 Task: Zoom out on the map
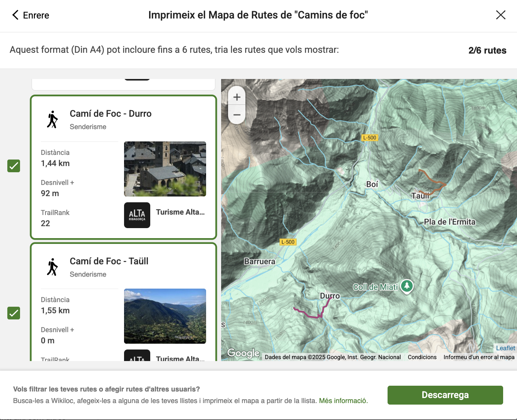[237, 114]
